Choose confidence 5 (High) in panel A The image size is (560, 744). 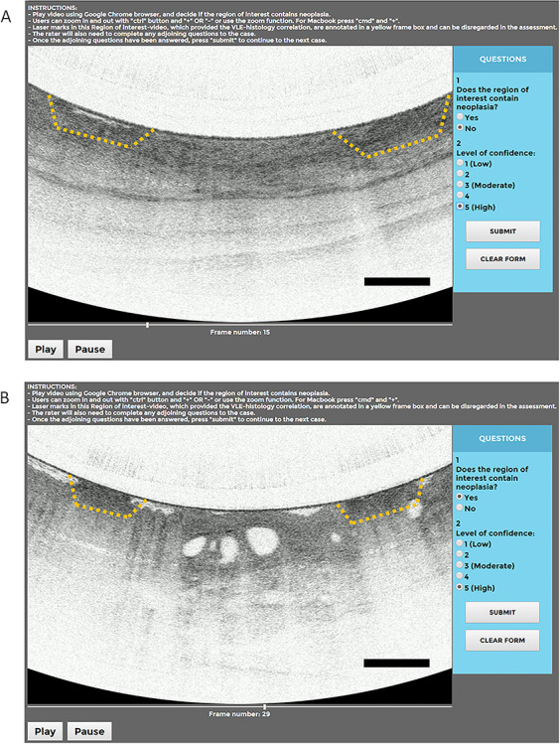click(x=460, y=207)
